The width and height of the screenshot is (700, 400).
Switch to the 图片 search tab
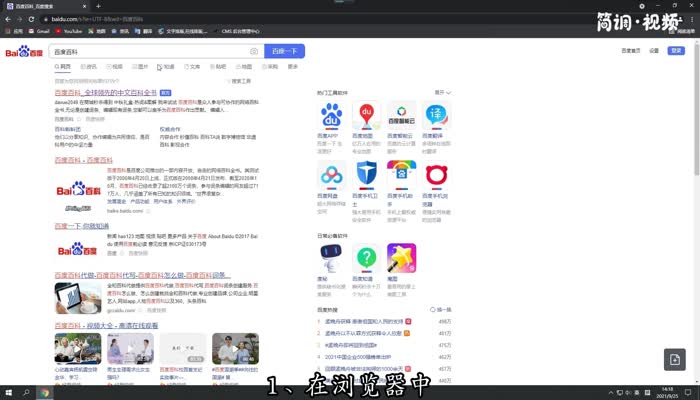point(141,67)
